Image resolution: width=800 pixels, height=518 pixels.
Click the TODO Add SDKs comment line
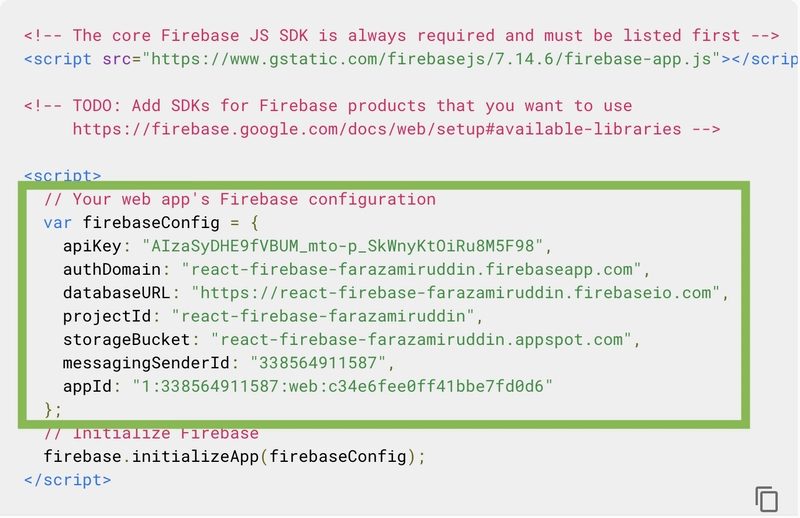point(328,106)
